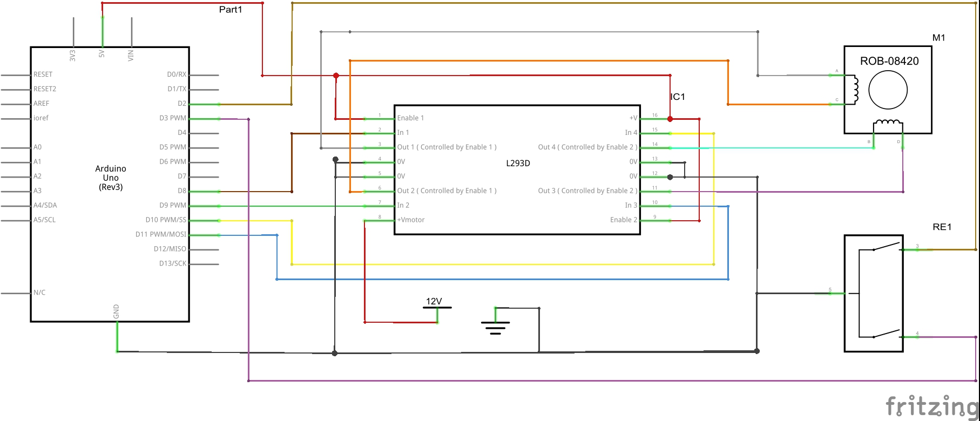Select the stepper motor circle symbol in M1

[x=888, y=90]
